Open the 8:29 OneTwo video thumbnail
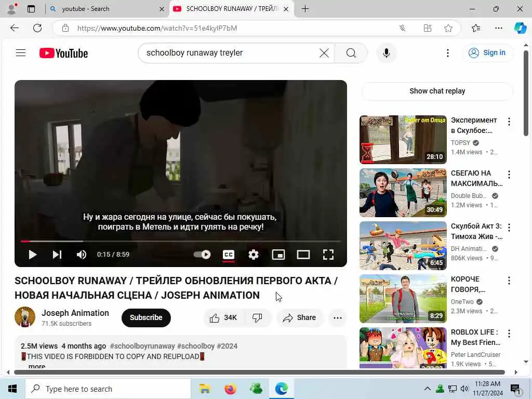The width and height of the screenshot is (532, 399). [403, 299]
